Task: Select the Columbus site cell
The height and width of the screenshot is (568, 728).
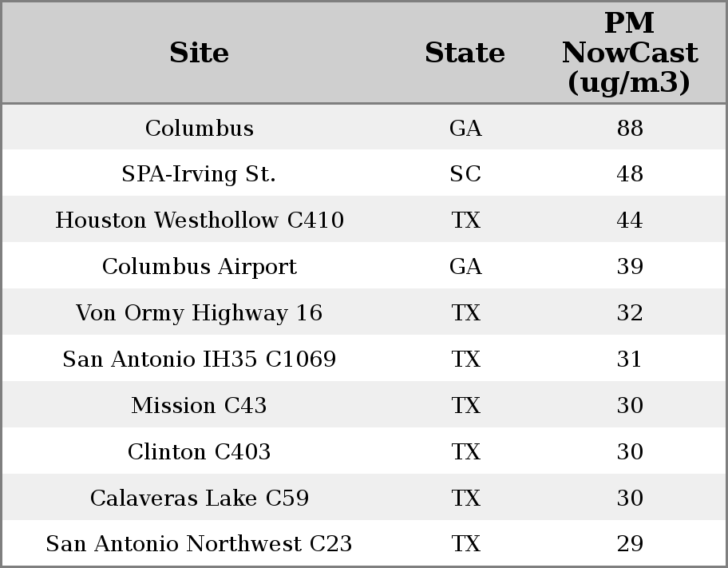Action: [199, 128]
